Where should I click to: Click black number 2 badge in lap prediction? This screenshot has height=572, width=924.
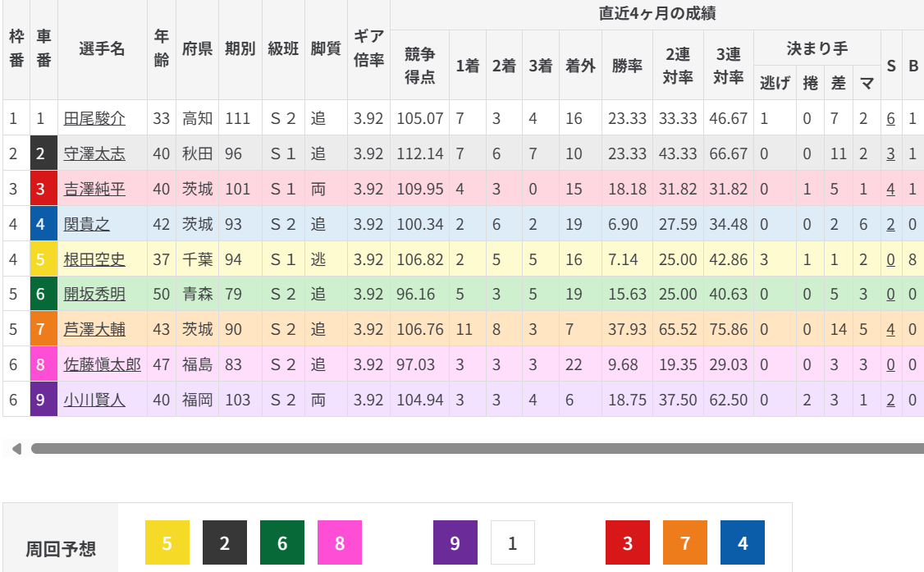225,542
